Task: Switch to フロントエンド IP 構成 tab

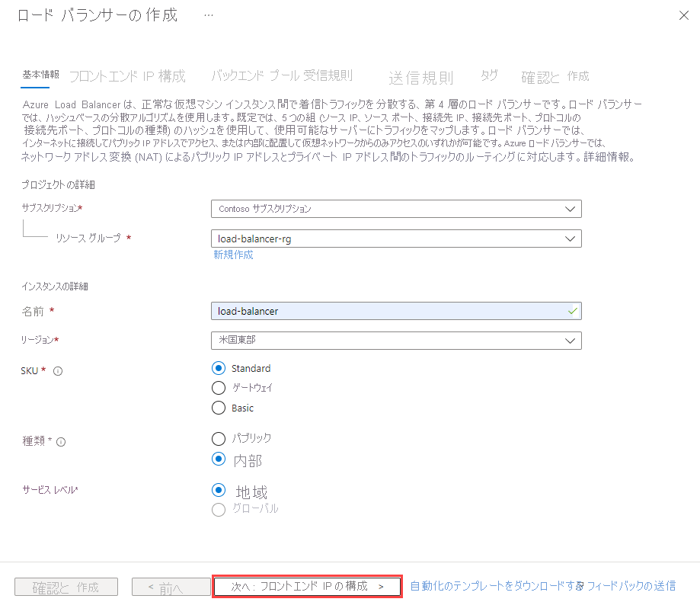Action: pyautogui.click(x=127, y=76)
